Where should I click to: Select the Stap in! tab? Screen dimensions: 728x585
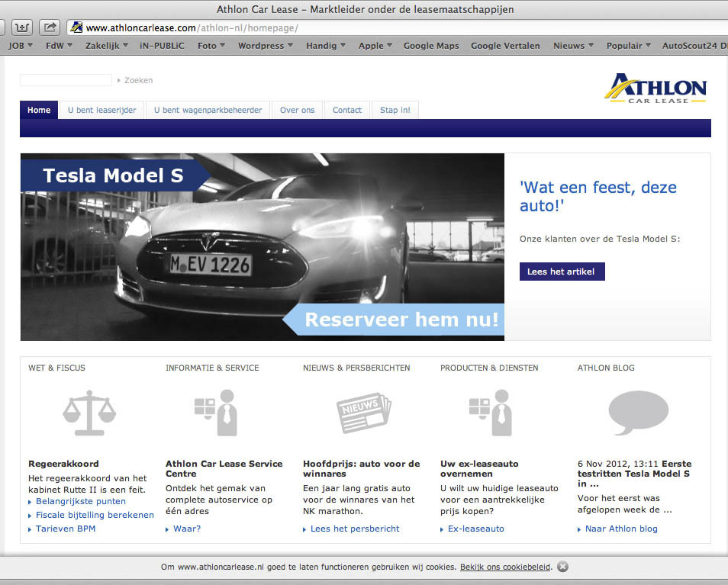395,110
